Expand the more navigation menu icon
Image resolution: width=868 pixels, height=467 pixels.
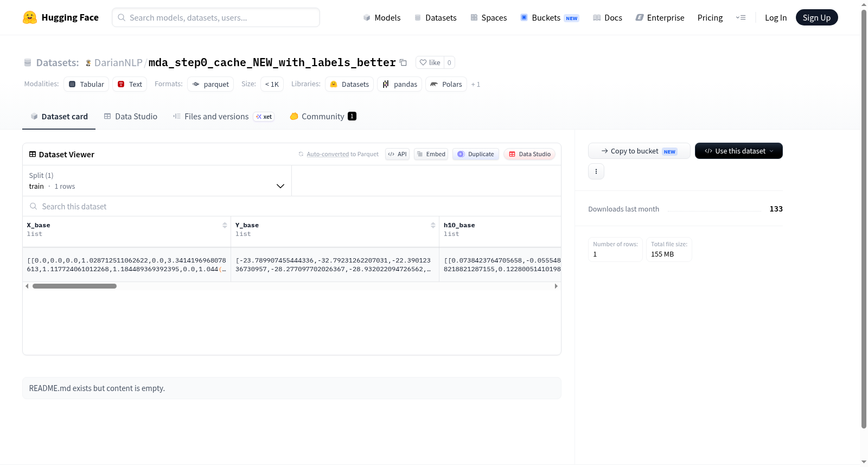pos(741,17)
